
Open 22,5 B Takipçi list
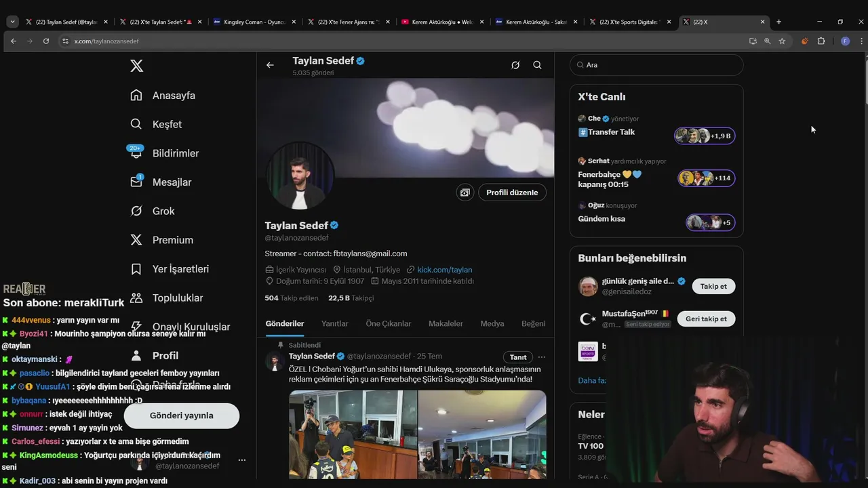point(351,298)
